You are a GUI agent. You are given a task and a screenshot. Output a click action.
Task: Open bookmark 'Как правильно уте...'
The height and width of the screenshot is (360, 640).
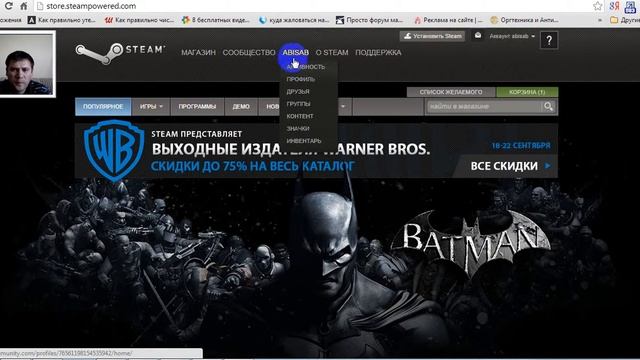coord(62,20)
